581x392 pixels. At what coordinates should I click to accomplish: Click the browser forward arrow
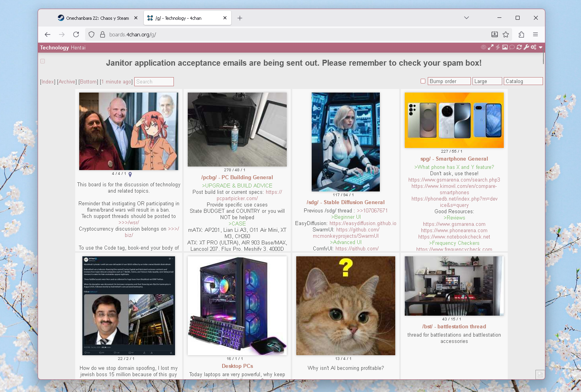[62, 34]
